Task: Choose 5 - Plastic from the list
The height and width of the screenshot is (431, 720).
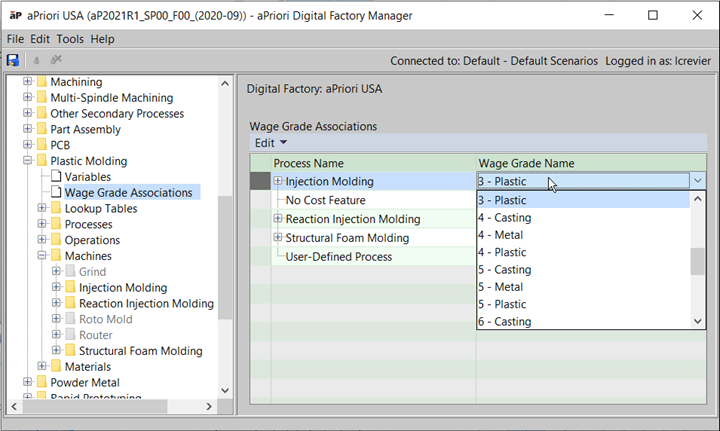Action: (583, 304)
